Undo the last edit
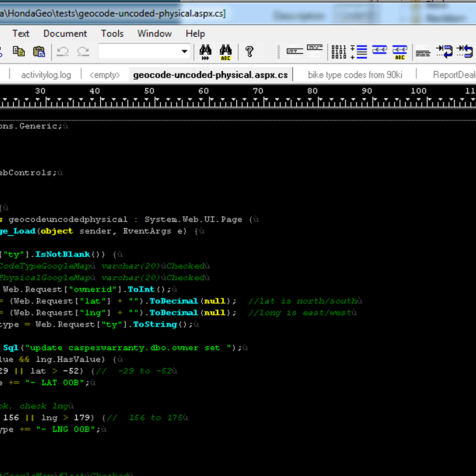The image size is (476, 476). [x=63, y=52]
